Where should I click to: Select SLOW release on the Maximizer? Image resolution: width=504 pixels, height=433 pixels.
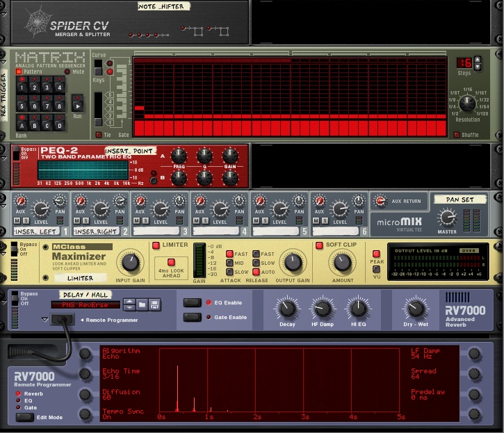[256, 263]
